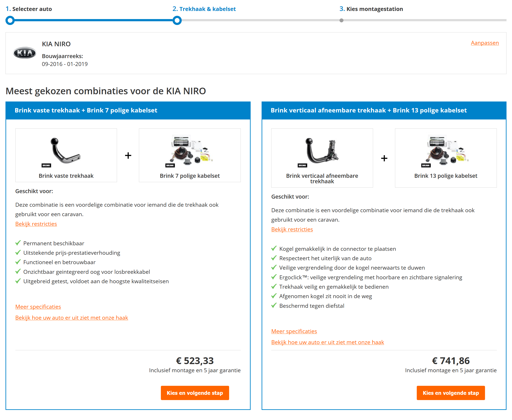This screenshot has height=420, width=512.
Task: Click the KIA brand logo
Action: pyautogui.click(x=24, y=53)
